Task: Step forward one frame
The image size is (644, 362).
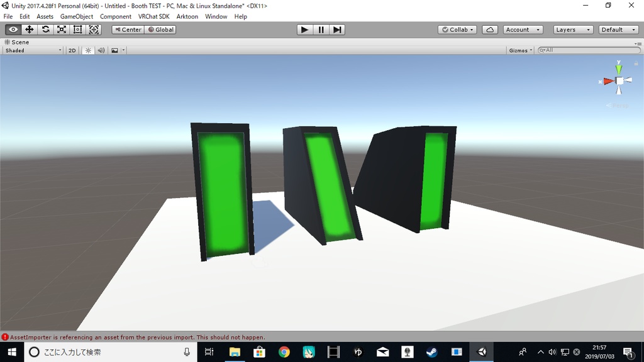Action: [x=337, y=30]
